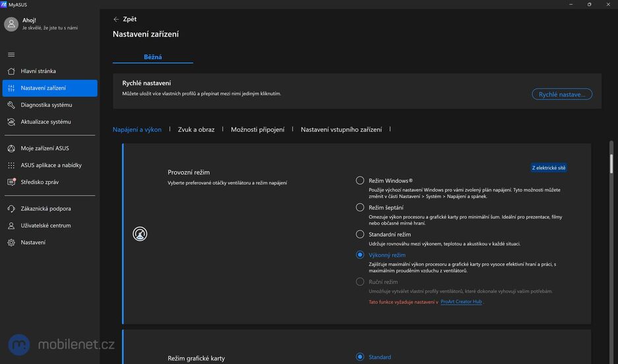The image size is (618, 364).
Task: Click the vertical scrollbar on the right
Action: point(612,164)
